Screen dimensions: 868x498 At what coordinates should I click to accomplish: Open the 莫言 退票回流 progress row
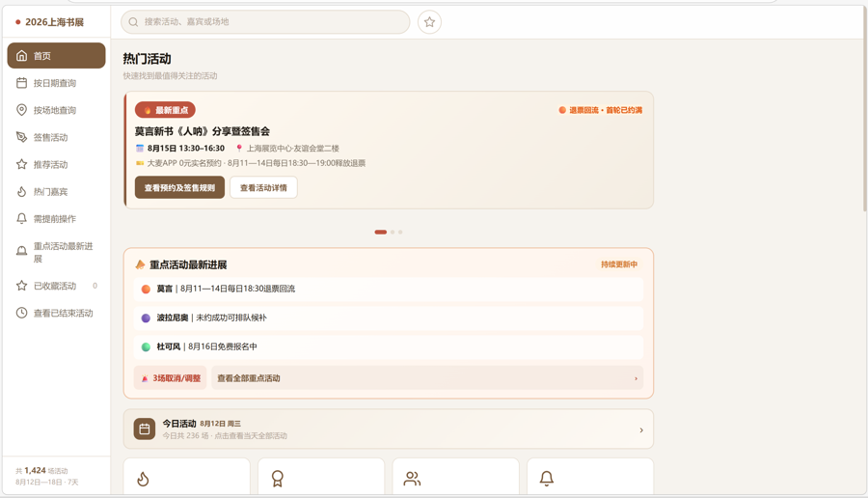point(388,289)
